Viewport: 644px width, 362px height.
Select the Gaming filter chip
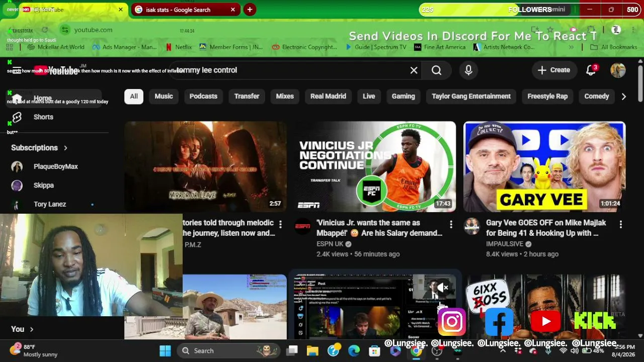tap(404, 97)
